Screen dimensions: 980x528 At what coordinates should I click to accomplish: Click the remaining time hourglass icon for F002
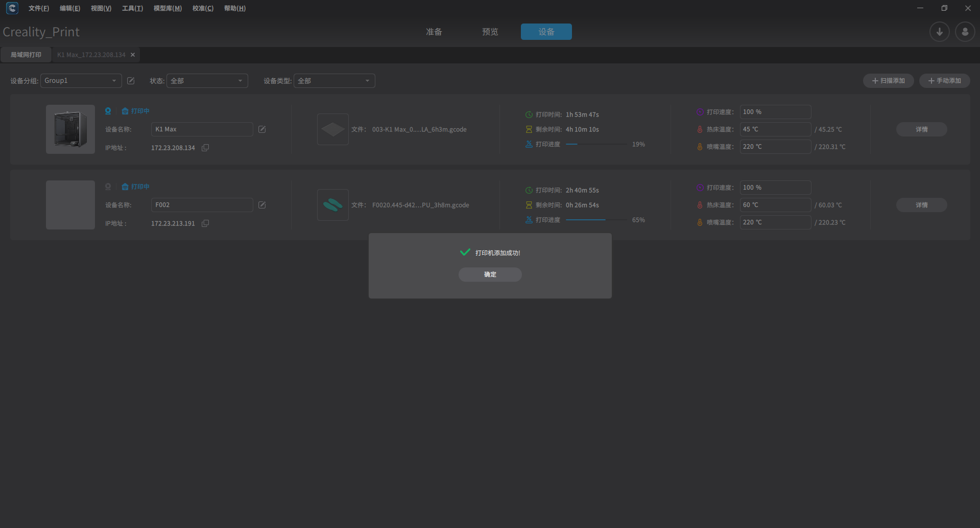[529, 205]
